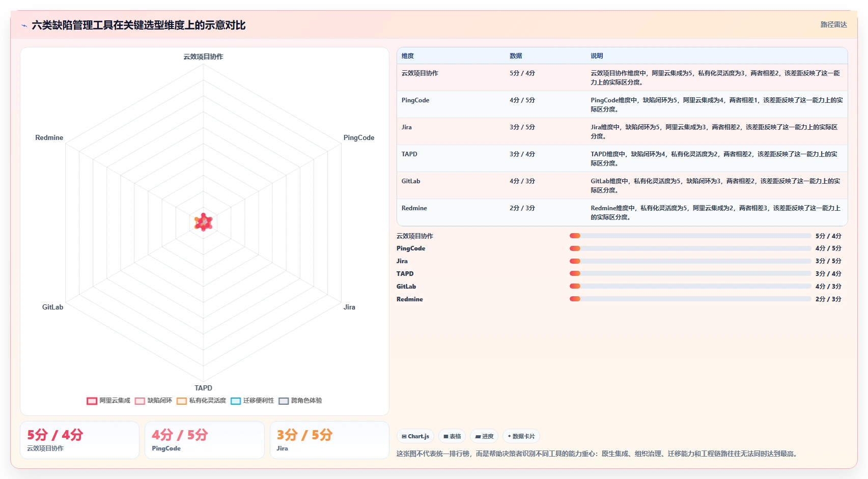
Task: Click the PingCode axis label on the radar chart
Action: (359, 137)
